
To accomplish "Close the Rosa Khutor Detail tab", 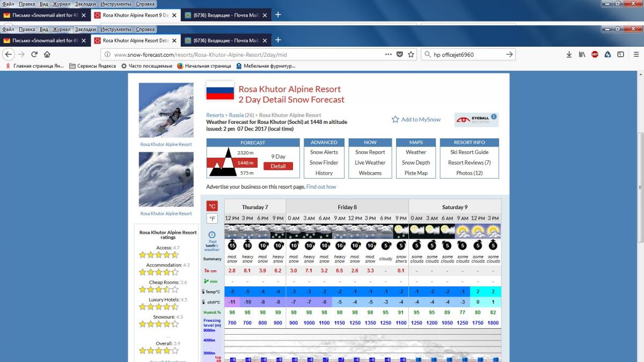I will (x=173, y=40).
